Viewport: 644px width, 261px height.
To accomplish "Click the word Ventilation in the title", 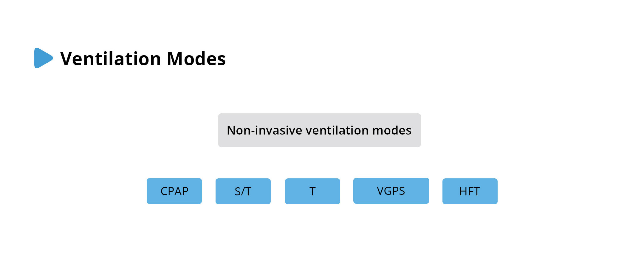I will pos(111,58).
